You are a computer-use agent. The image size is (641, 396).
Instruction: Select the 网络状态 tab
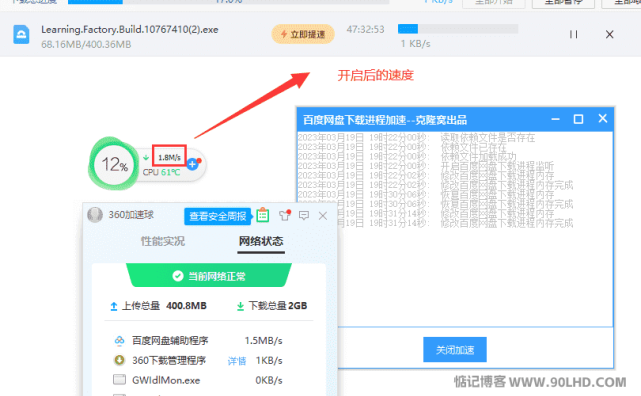point(261,241)
